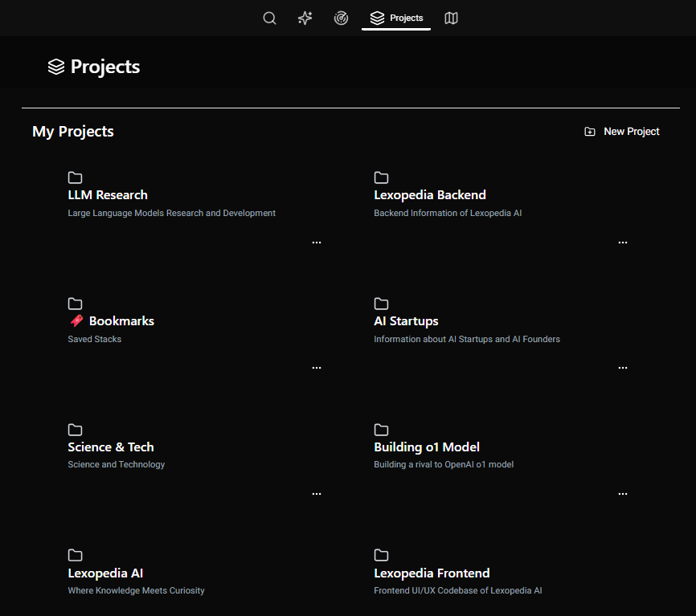The image size is (696, 616).
Task: Click the 'Science and Technology' description
Action: click(117, 464)
